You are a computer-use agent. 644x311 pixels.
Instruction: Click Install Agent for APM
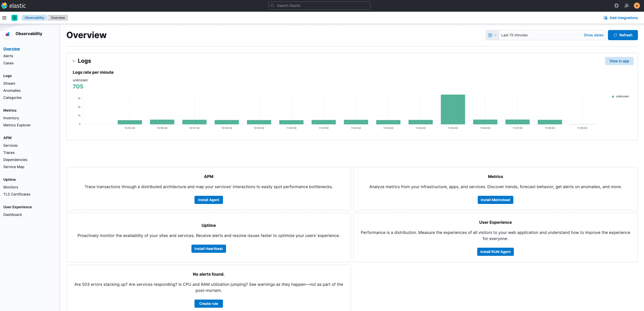(208, 200)
